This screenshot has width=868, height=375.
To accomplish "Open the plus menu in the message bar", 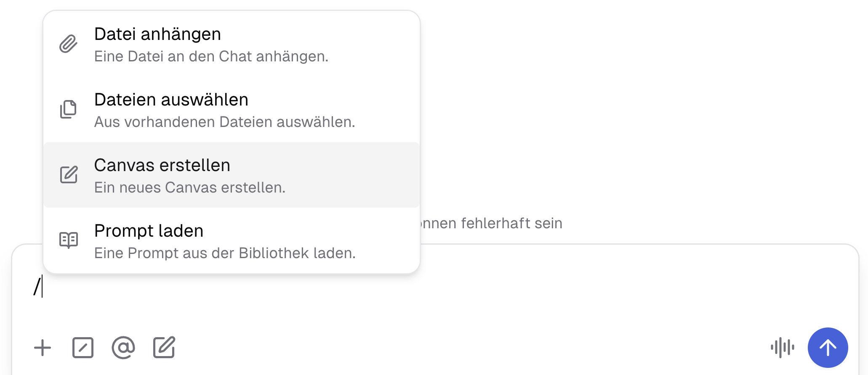I will click(x=42, y=348).
